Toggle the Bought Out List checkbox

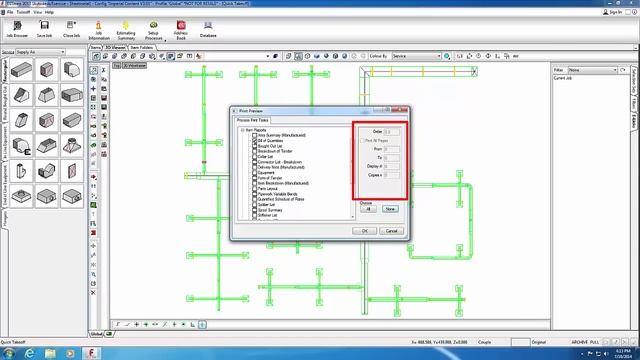[255, 146]
